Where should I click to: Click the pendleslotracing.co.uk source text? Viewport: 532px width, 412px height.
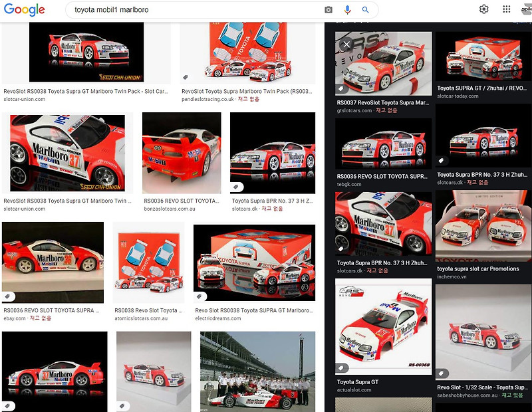(207, 100)
